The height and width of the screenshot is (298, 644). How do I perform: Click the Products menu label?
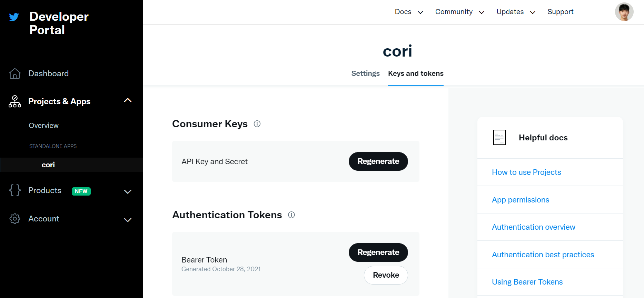click(x=45, y=190)
